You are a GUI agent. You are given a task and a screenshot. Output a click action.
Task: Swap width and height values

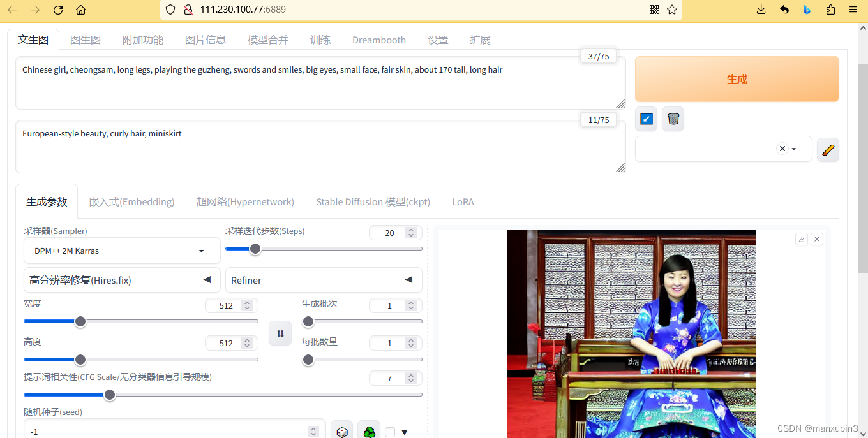280,333
